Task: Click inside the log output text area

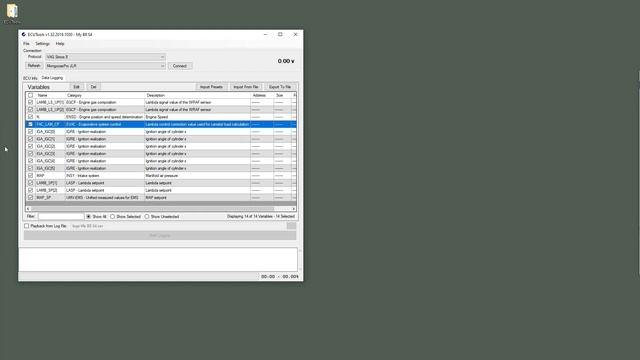Action: tap(158, 259)
